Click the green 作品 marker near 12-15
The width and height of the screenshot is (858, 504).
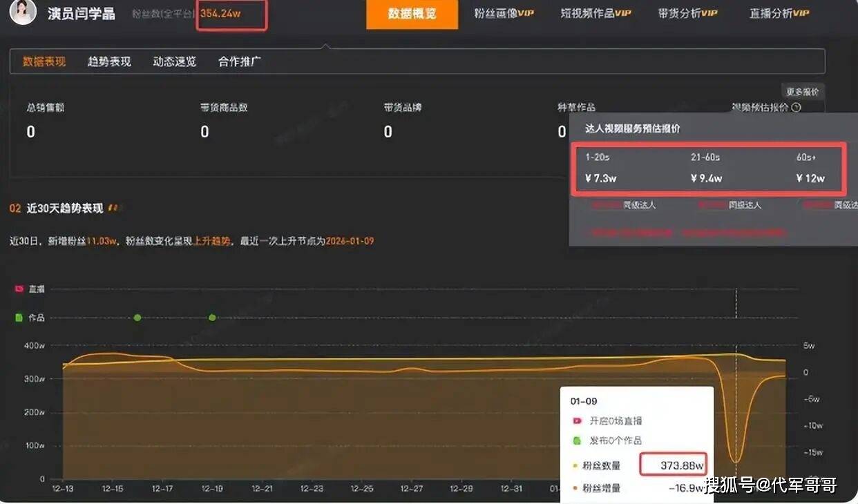pos(137,318)
